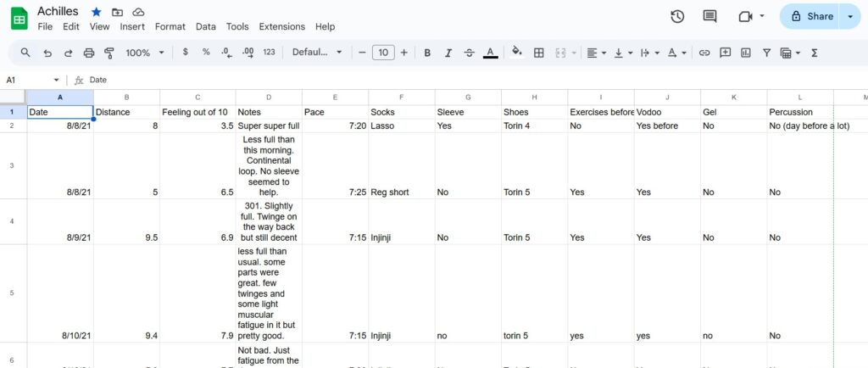Image resolution: width=868 pixels, height=368 pixels.
Task: Open horizontal align dropdown
Action: coord(596,53)
